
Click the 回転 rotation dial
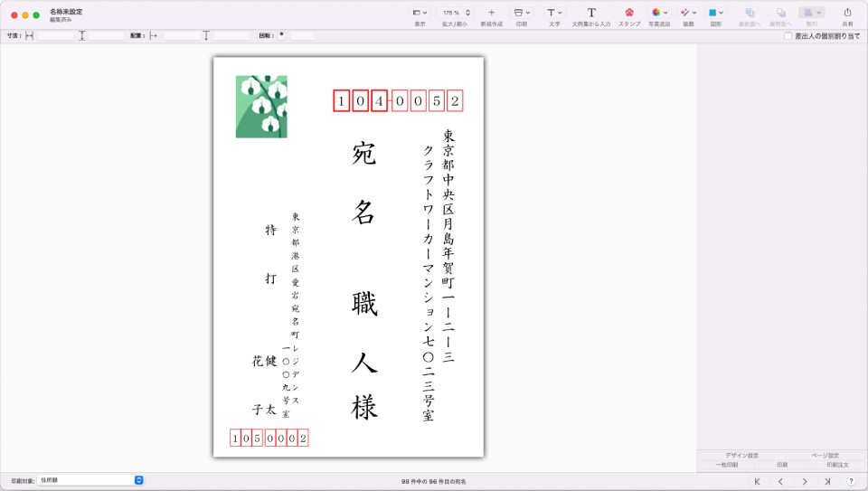282,35
